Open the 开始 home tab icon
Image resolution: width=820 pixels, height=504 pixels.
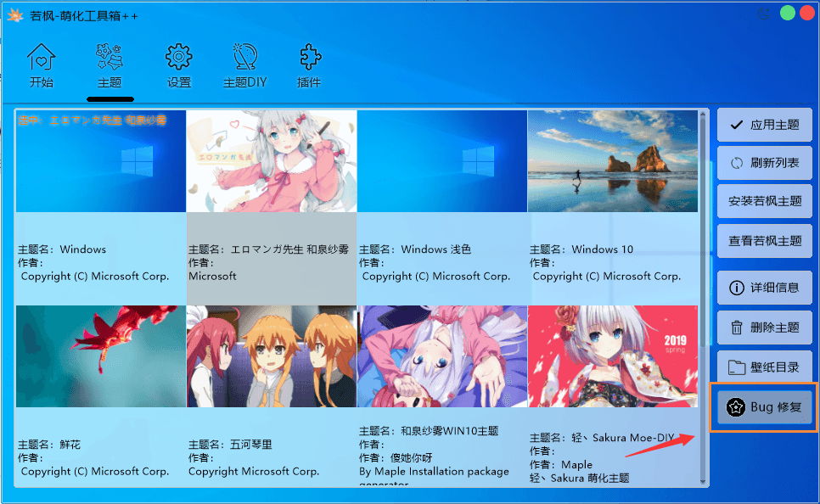point(42,57)
